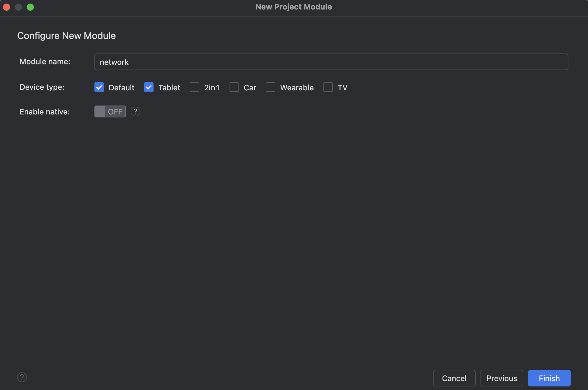The height and width of the screenshot is (390, 588).
Task: Click the dialog help icon at bottom-left
Action: (22, 377)
